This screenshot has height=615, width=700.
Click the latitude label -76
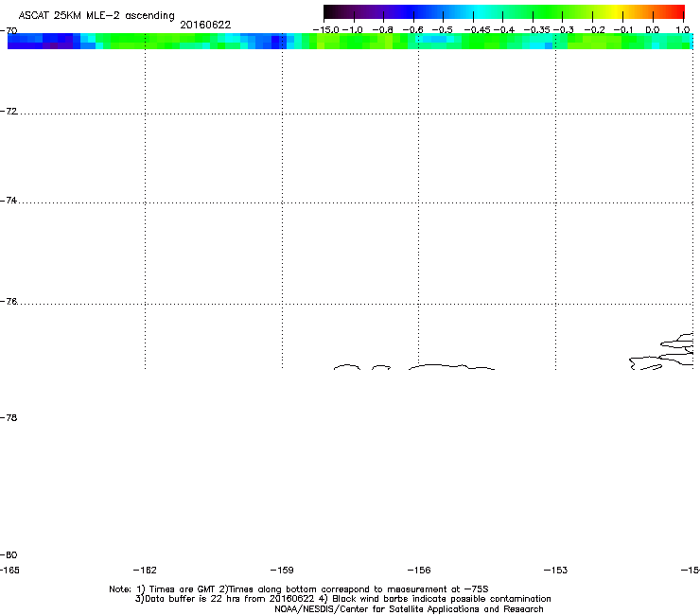9,302
